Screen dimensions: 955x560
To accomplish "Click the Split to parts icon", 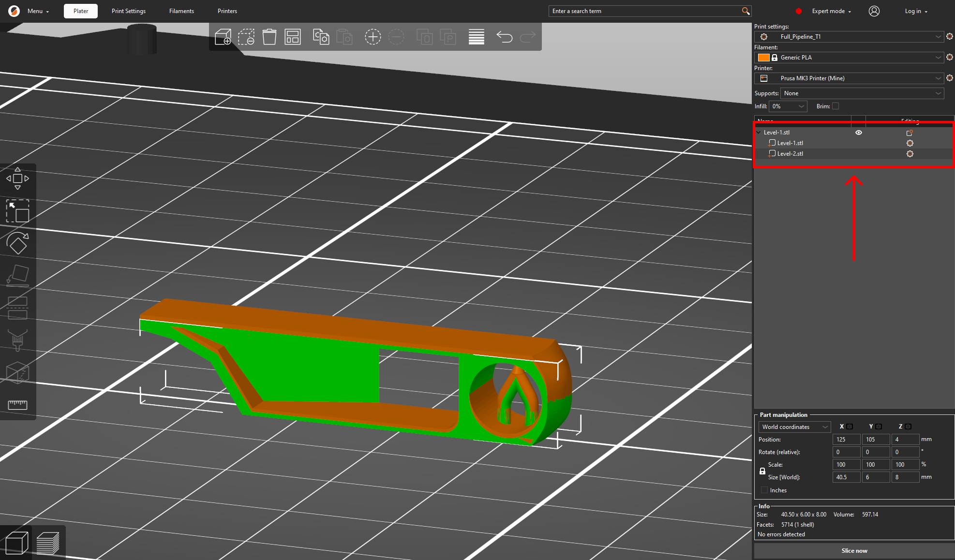I will [x=448, y=37].
